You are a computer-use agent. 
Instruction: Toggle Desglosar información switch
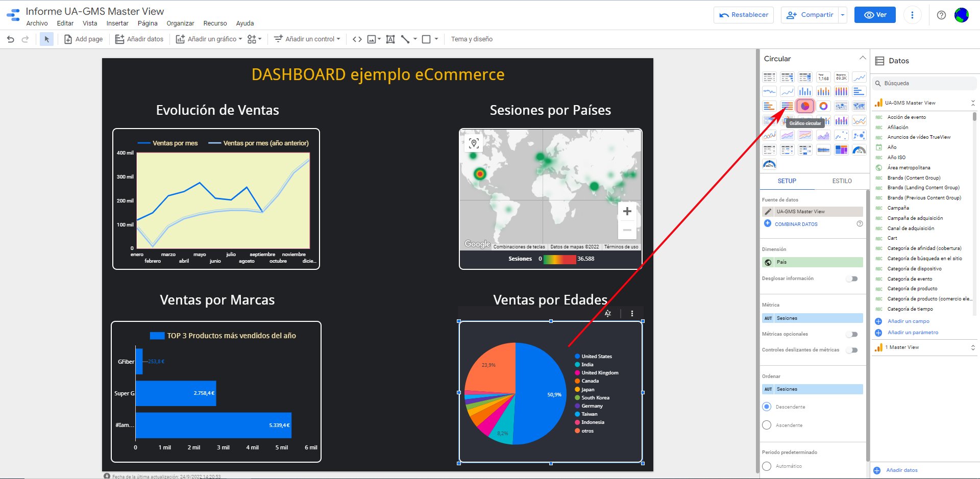[x=852, y=279]
